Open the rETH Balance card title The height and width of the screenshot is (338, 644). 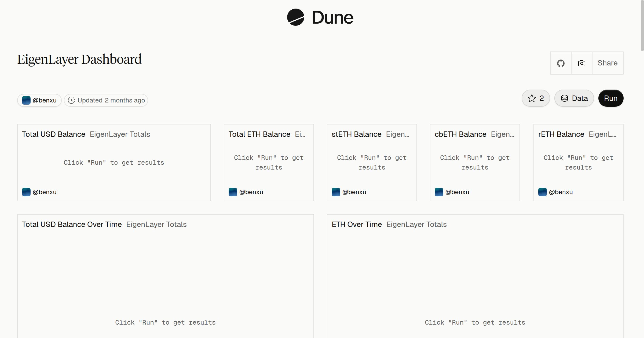(561, 134)
